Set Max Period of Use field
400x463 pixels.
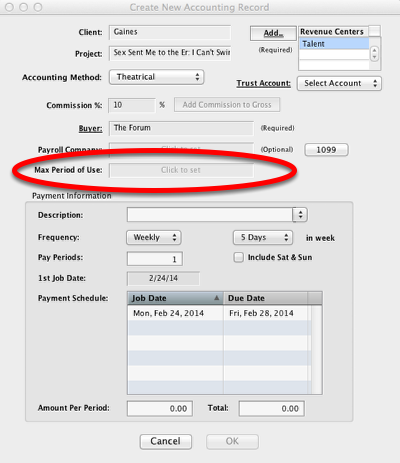(181, 170)
